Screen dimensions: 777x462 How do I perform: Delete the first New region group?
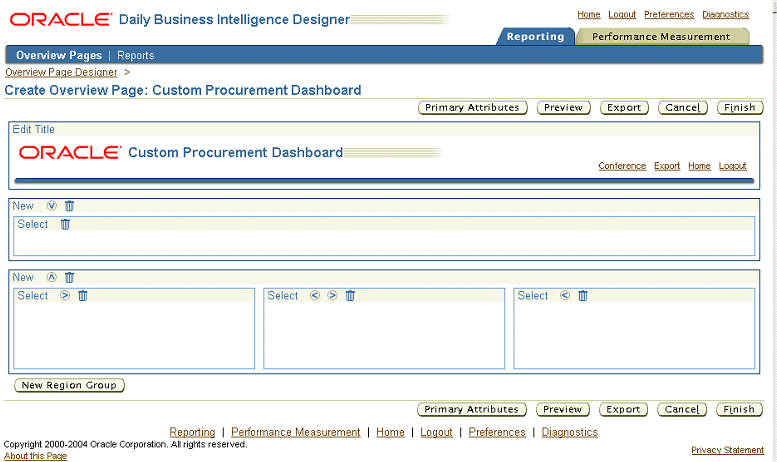[69, 206]
